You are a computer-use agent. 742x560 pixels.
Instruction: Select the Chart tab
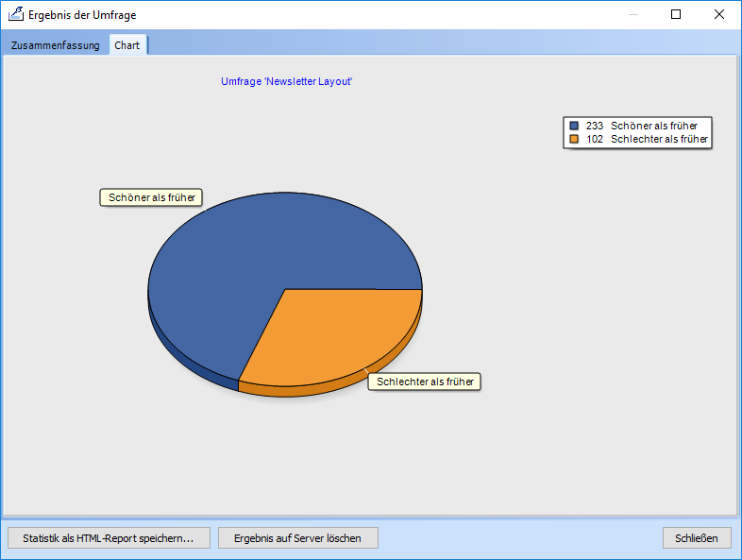tap(127, 45)
